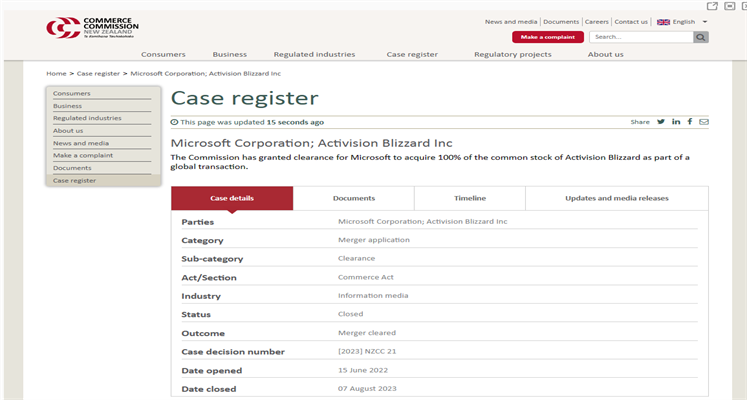
Task: Click 'Merger cleared' outcome value
Action: click(367, 332)
